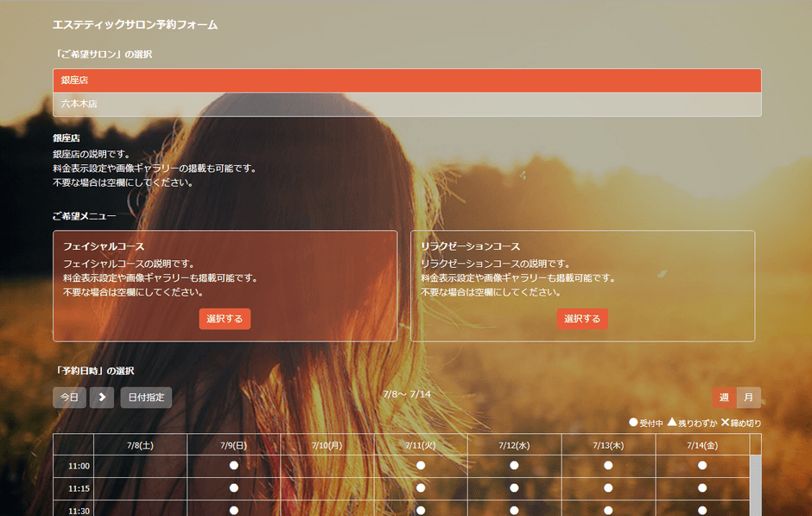Select available 11:15 slot on 7/11(火)
The width and height of the screenshot is (812, 516).
click(x=421, y=489)
